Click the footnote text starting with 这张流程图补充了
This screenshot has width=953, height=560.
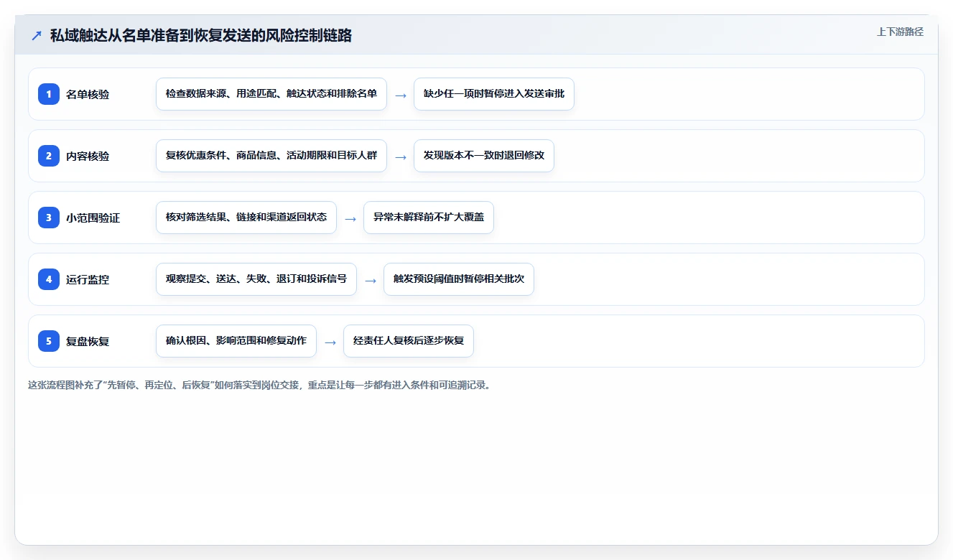261,385
